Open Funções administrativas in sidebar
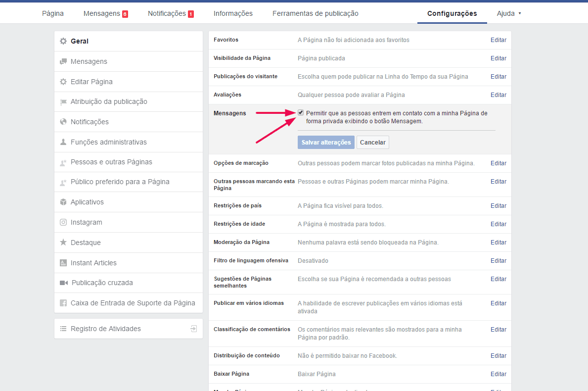The width and height of the screenshot is (588, 391). [x=129, y=142]
